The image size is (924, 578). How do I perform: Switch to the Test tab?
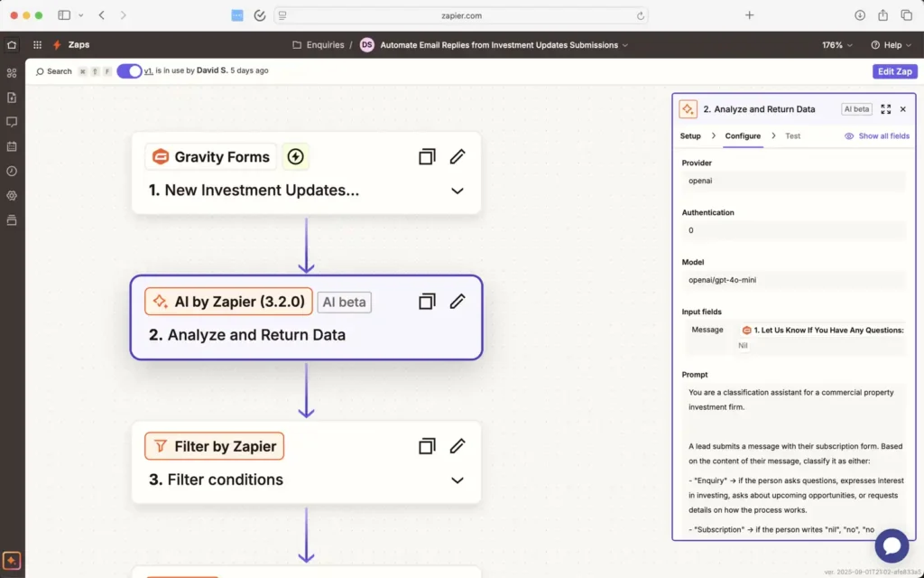click(x=792, y=135)
